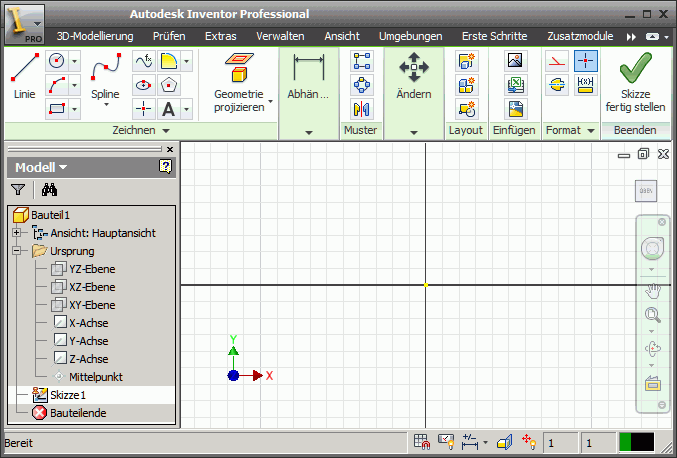The width and height of the screenshot is (677, 458).
Task: Click the Ändern move arrows icon
Action: (413, 76)
